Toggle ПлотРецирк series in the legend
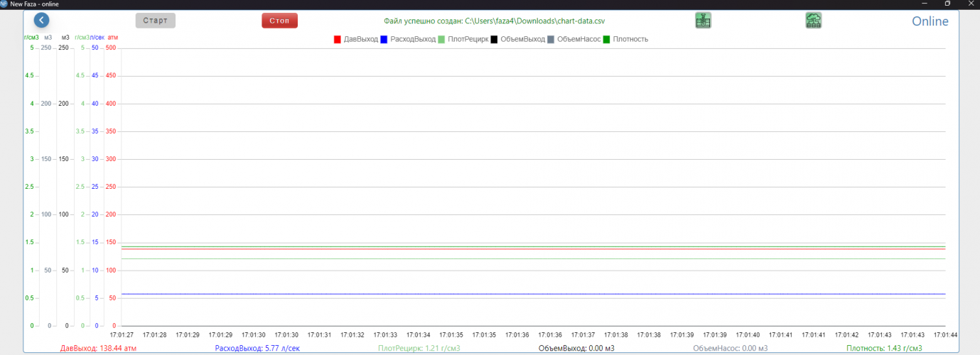Image resolution: width=980 pixels, height=355 pixels. click(x=463, y=39)
